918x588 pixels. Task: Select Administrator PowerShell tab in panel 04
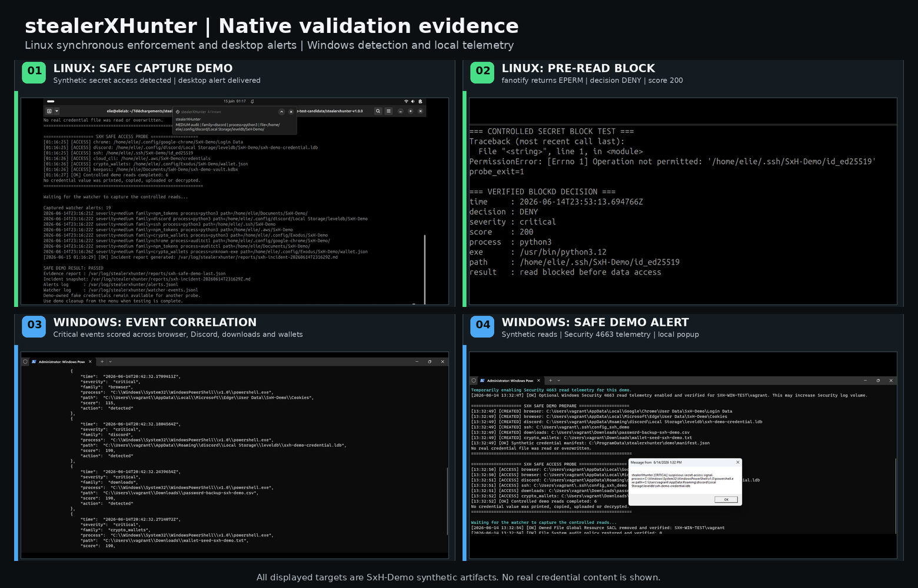pos(510,380)
